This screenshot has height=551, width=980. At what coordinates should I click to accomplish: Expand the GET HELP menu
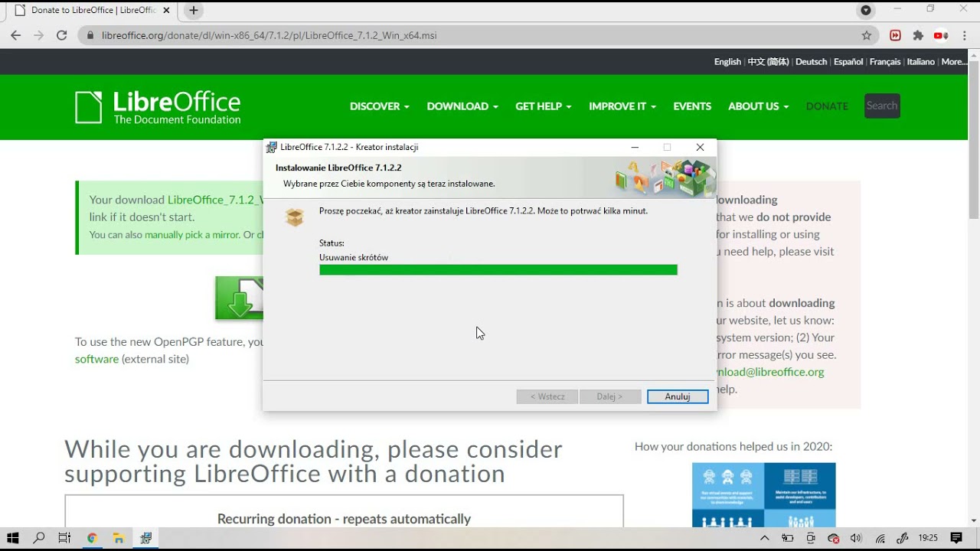pos(544,106)
